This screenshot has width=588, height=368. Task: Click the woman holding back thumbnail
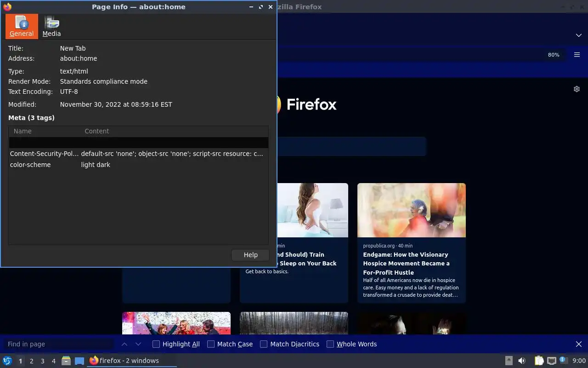313,210
